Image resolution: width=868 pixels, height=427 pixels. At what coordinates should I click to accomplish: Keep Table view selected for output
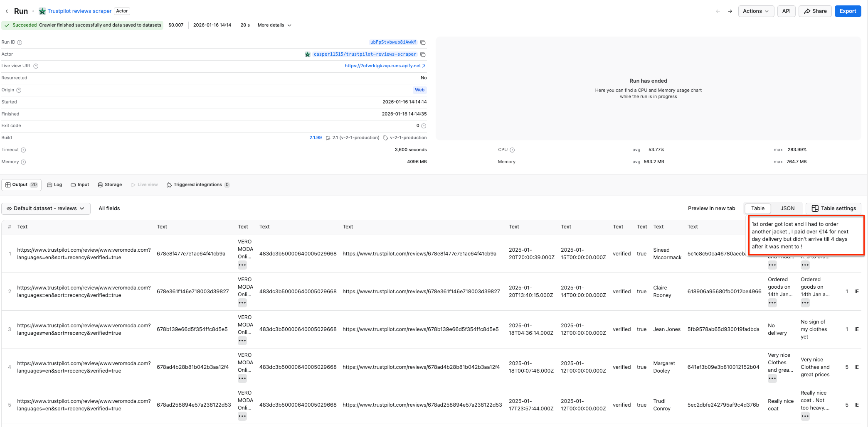(x=757, y=208)
